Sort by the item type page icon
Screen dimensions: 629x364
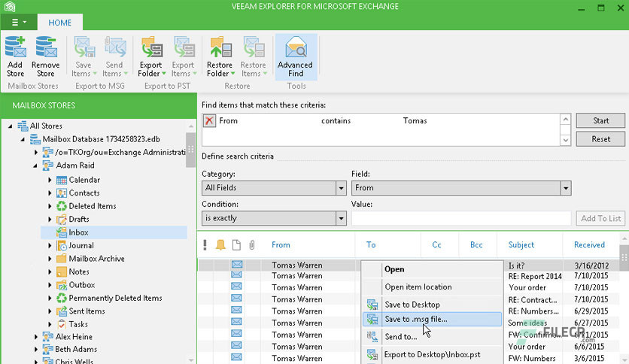click(x=236, y=244)
